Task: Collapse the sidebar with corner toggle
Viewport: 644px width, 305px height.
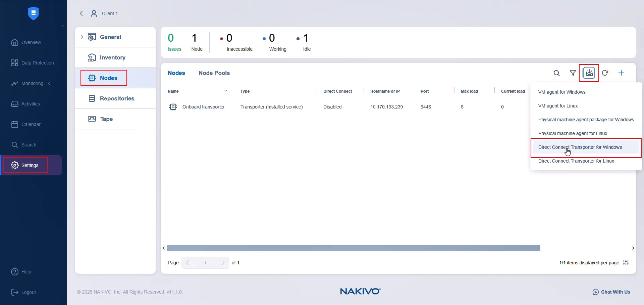Action: pyautogui.click(x=62, y=27)
